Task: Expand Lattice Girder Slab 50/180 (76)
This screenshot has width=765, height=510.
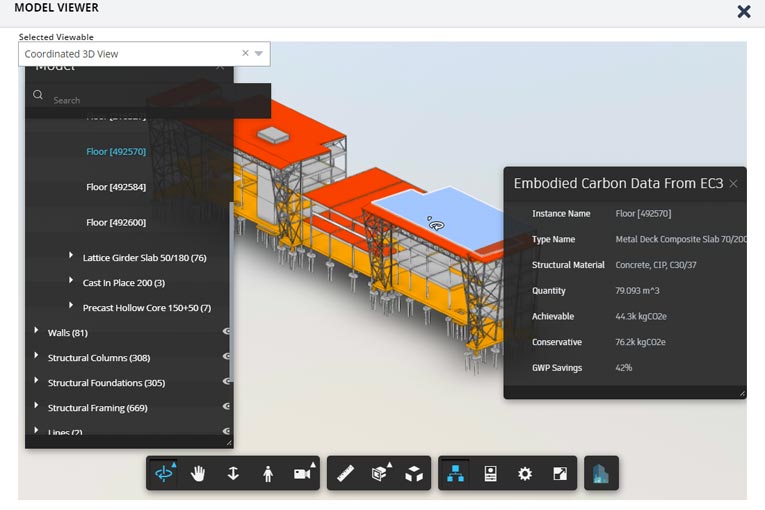Action: click(x=71, y=257)
